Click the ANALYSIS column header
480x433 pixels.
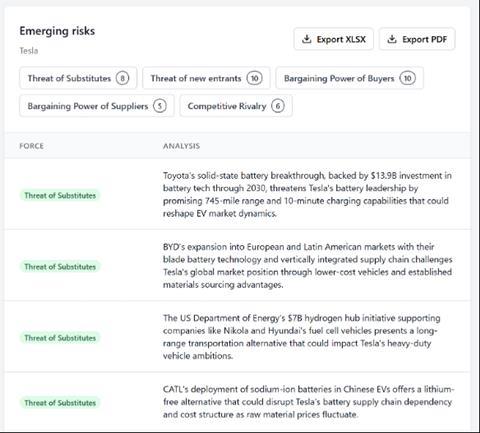[x=181, y=146]
